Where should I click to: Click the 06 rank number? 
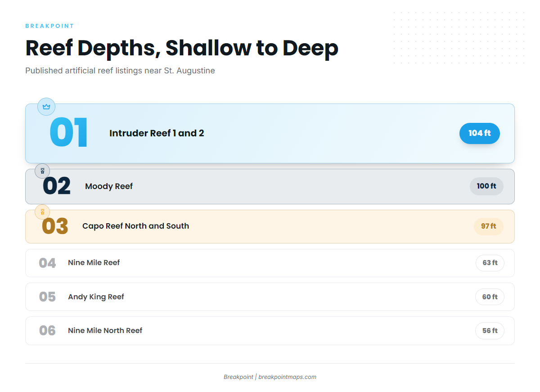point(47,331)
